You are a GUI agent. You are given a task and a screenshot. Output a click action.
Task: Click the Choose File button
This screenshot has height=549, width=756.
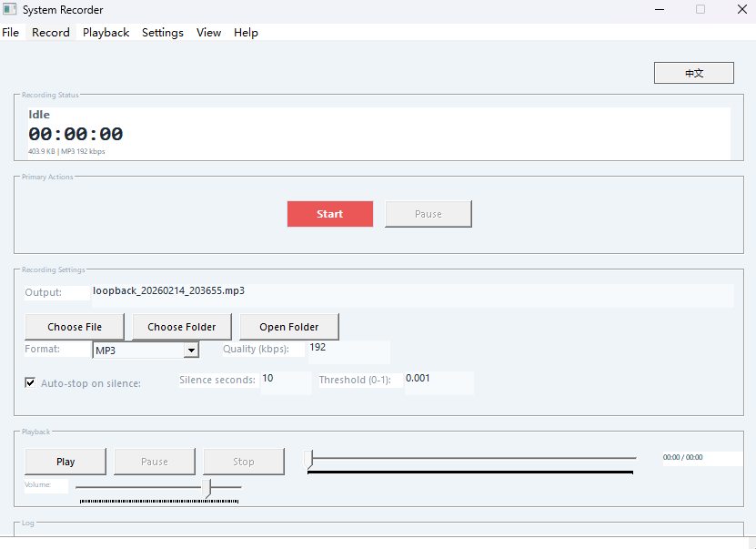74,327
